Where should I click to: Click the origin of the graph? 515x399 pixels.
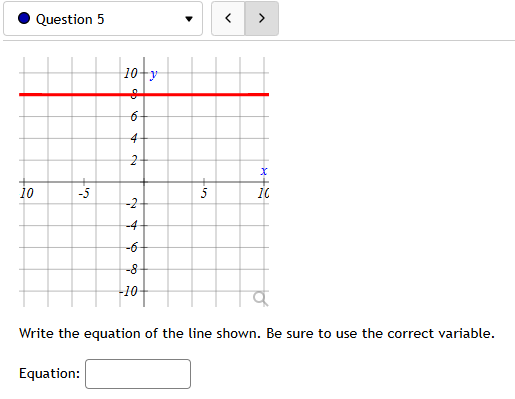[x=144, y=182]
